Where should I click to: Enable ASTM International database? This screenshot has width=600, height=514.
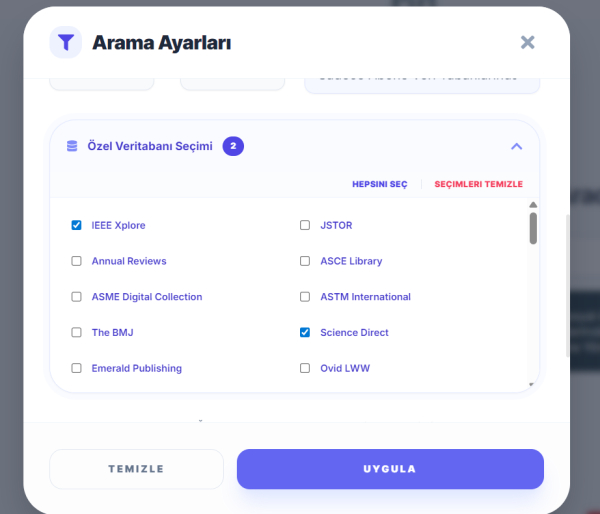coord(305,297)
